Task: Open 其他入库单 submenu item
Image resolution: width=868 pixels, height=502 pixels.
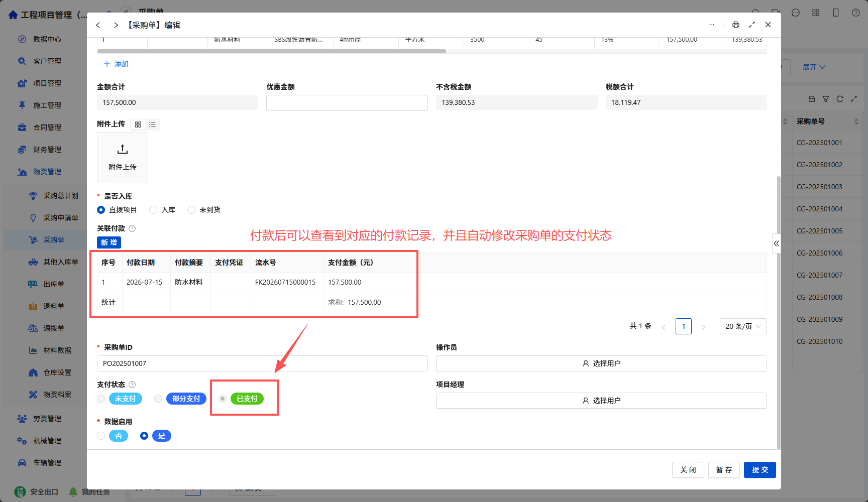Action: point(60,262)
